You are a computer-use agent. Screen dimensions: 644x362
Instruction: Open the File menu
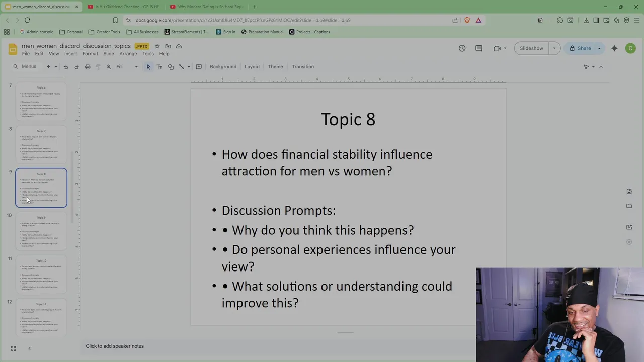(26, 54)
